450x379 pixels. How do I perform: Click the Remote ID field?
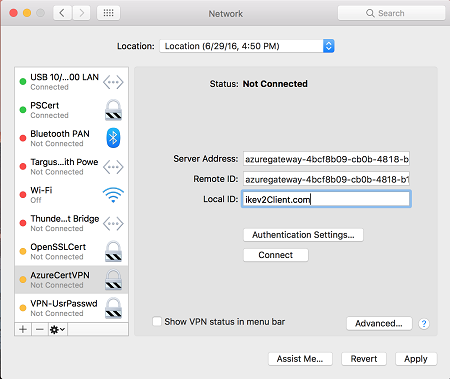tap(326, 179)
